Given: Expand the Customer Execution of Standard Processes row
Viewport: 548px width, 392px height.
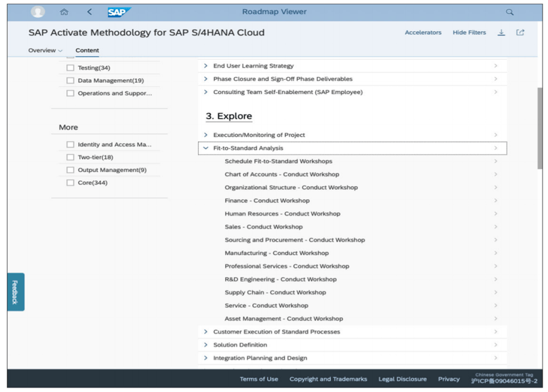Looking at the screenshot, I should (x=206, y=332).
